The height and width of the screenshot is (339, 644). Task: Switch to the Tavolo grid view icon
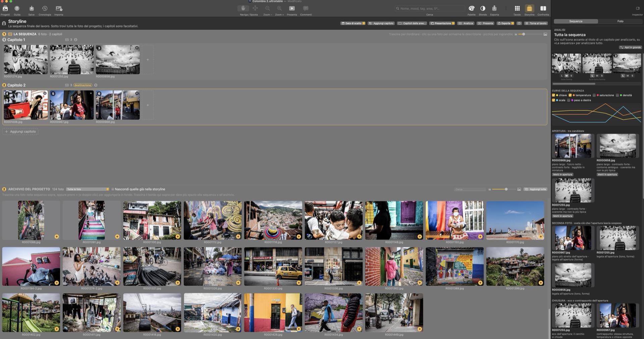517,8
